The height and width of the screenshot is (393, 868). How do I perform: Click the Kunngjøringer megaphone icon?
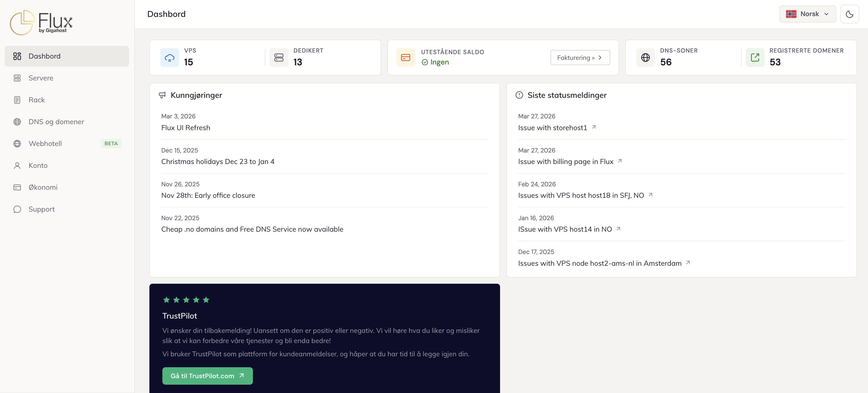point(162,95)
